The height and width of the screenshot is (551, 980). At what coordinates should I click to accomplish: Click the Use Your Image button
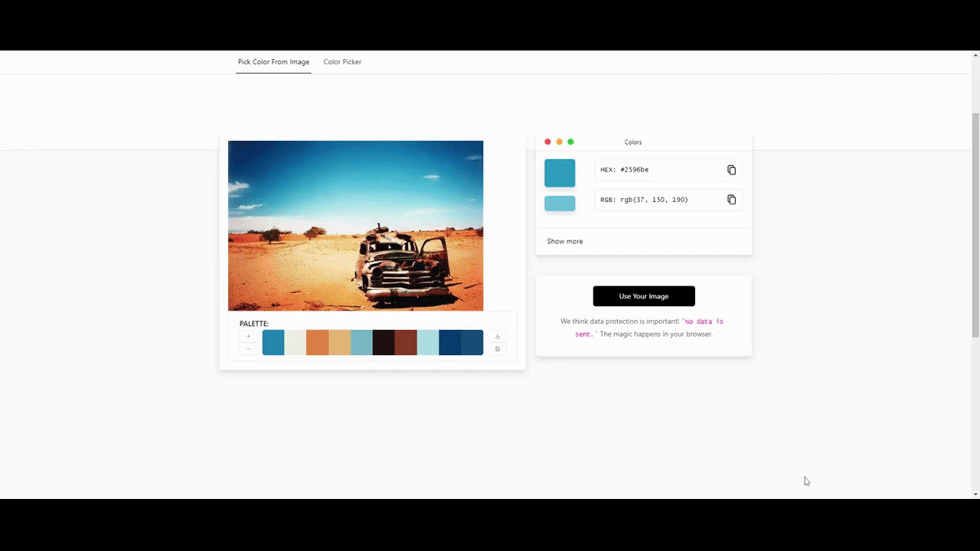pos(644,296)
